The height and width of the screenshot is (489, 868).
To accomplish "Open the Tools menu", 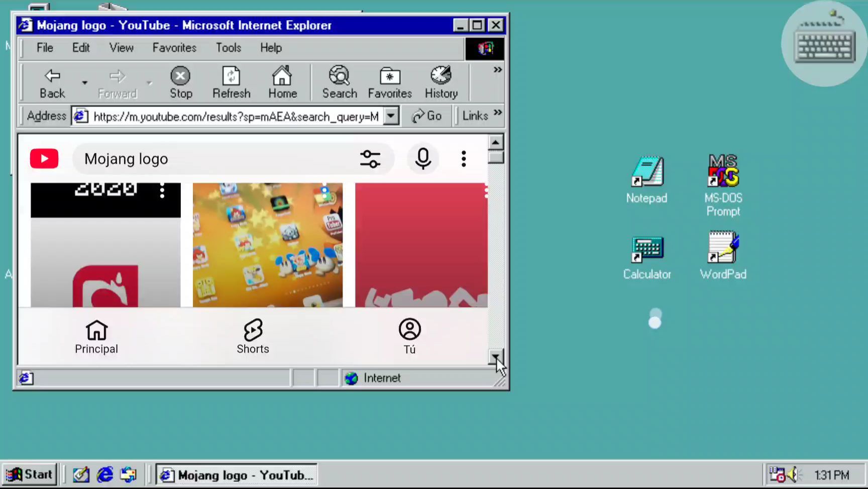I will point(229,48).
